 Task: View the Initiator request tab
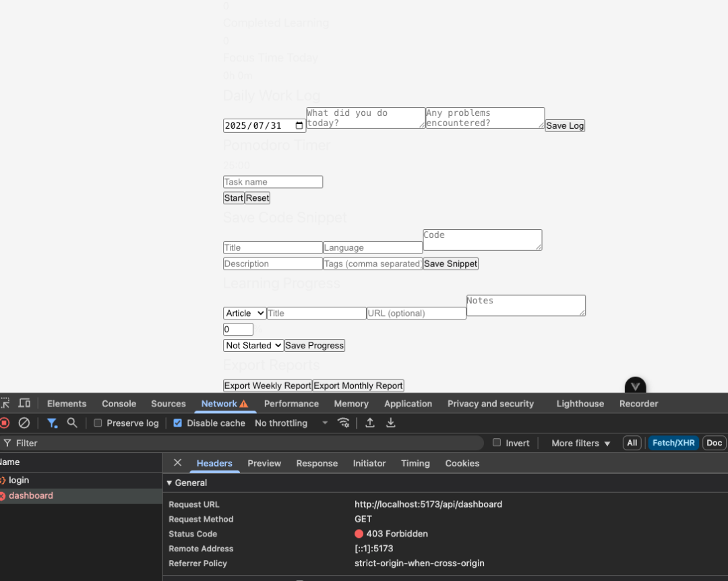pos(369,463)
